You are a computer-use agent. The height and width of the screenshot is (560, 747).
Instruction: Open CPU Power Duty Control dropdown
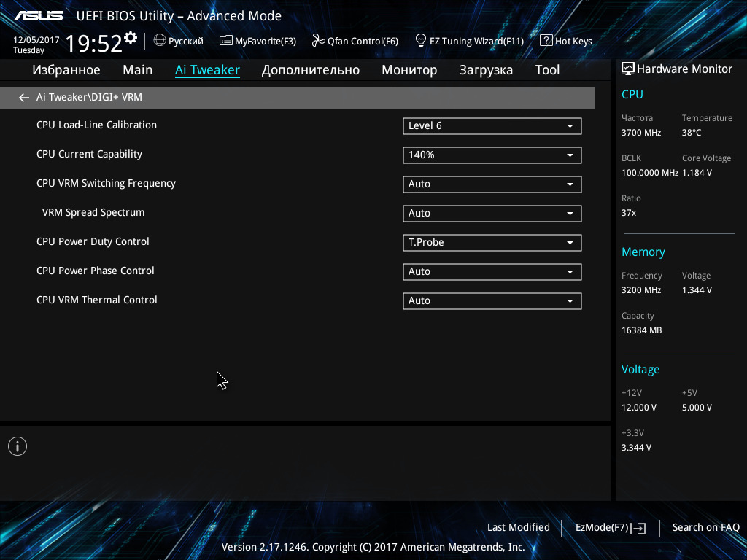492,242
